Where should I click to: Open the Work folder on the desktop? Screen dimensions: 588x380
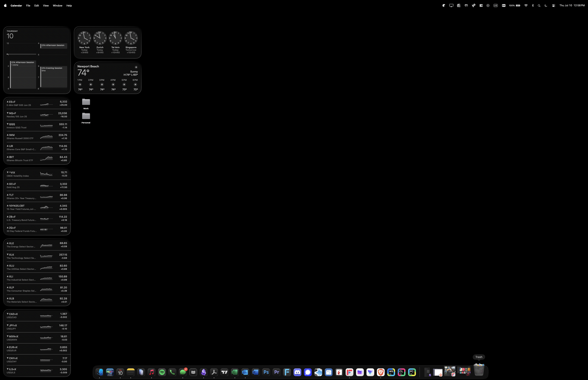[86, 104]
